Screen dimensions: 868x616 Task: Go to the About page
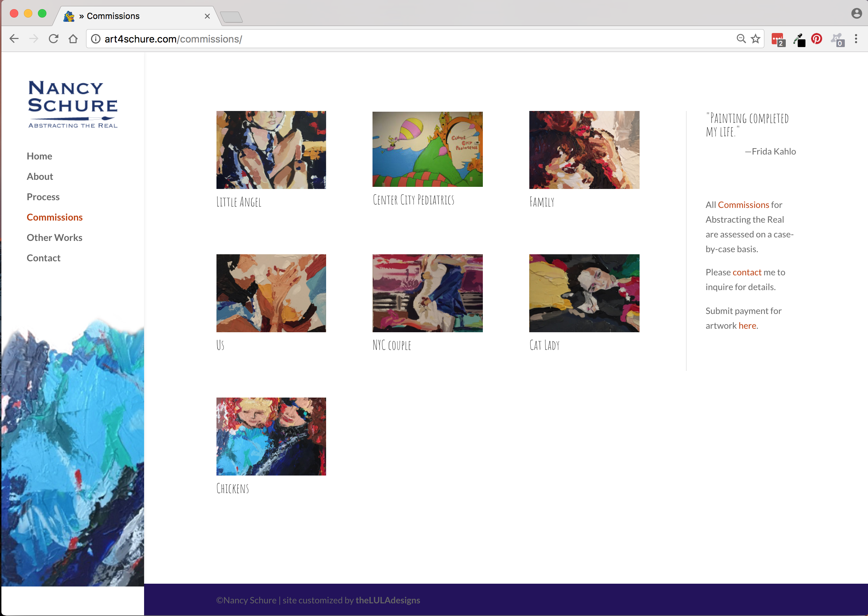[40, 176]
